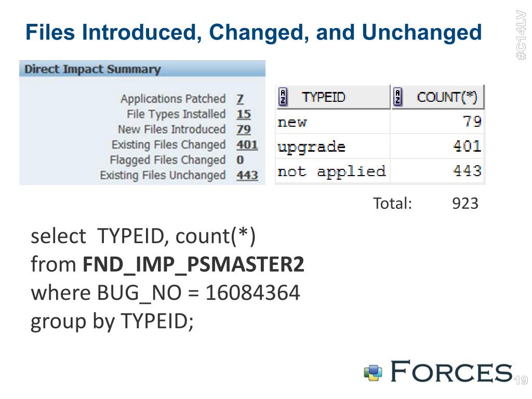Image resolution: width=532 pixels, height=399 pixels.
Task: Click the slide title text
Action: pos(254,32)
